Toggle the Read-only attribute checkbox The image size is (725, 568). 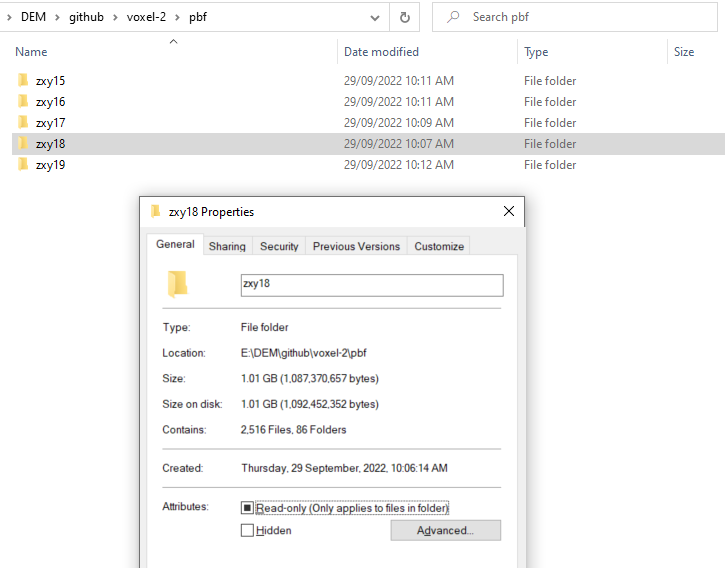coord(247,508)
